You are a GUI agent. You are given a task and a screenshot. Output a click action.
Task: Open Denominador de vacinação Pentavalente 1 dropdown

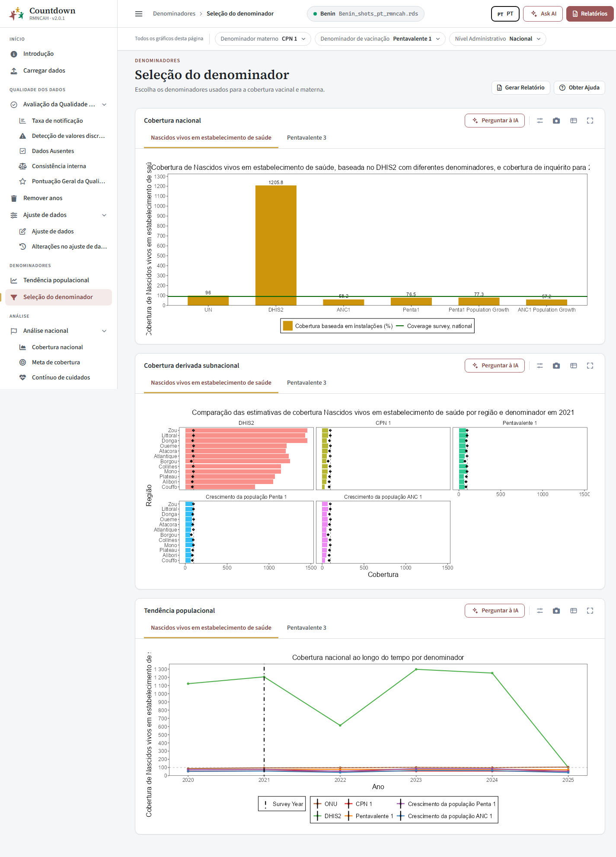coord(380,39)
